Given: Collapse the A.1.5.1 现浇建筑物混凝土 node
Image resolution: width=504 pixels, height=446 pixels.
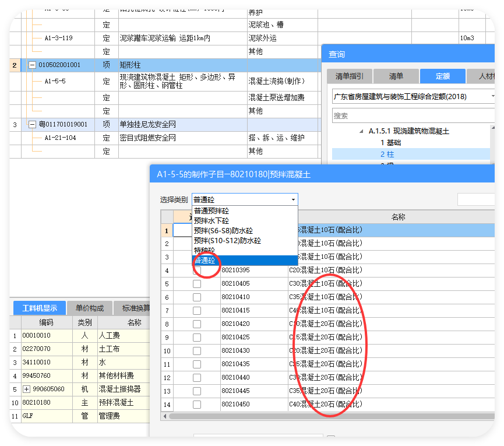Looking at the screenshot, I should click(x=362, y=131).
